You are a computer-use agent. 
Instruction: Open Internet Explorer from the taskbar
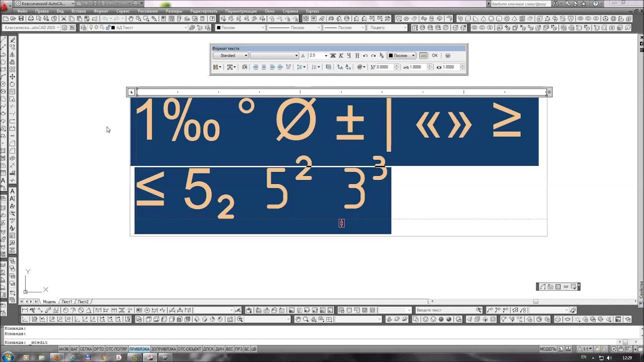[73, 357]
